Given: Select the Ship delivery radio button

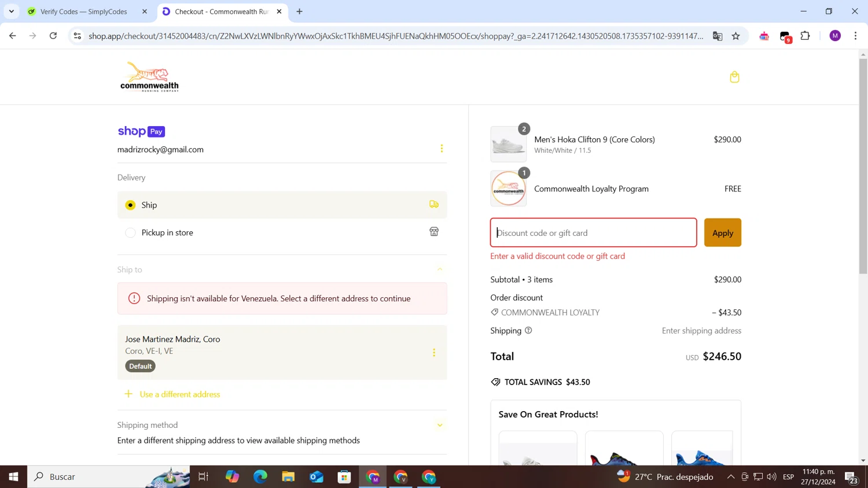Looking at the screenshot, I should [130, 205].
